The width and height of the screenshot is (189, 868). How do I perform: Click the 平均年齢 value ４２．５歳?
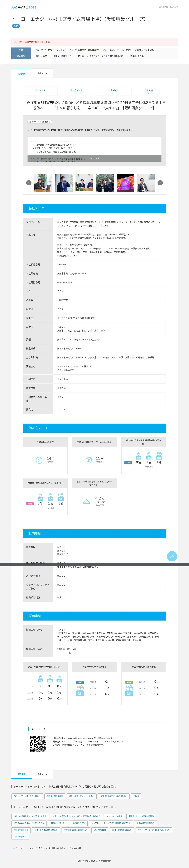(x=62, y=379)
